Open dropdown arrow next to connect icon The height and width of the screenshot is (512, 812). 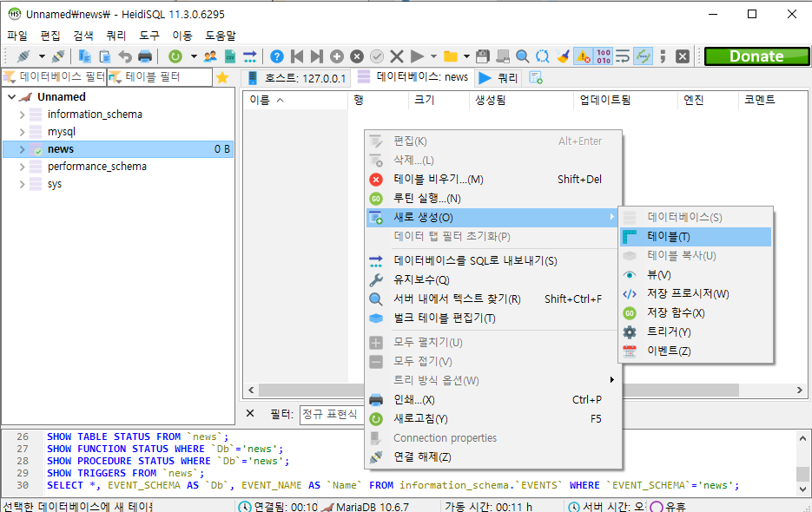(x=42, y=56)
